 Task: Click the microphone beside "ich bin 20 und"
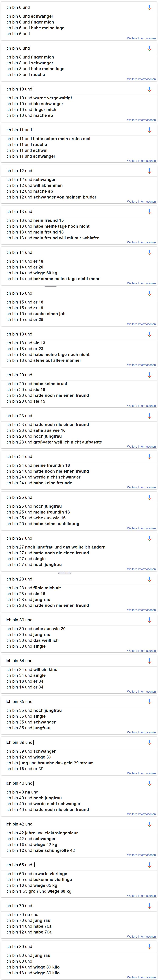tap(149, 375)
